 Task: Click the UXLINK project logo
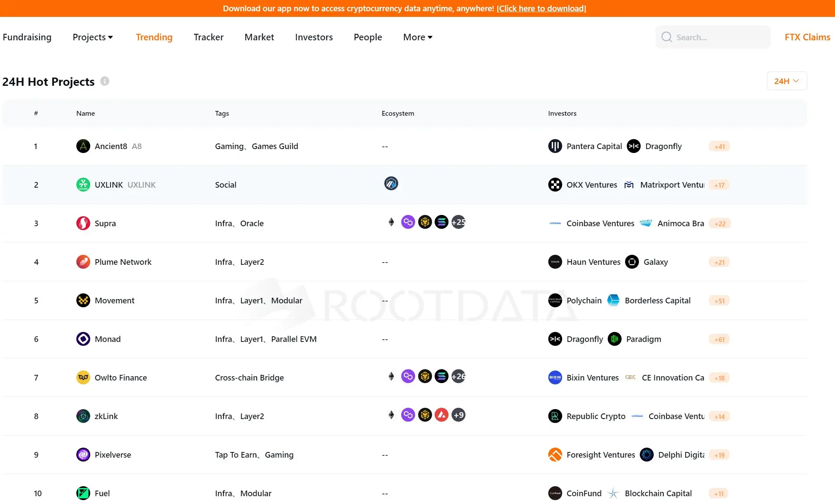[x=83, y=184]
